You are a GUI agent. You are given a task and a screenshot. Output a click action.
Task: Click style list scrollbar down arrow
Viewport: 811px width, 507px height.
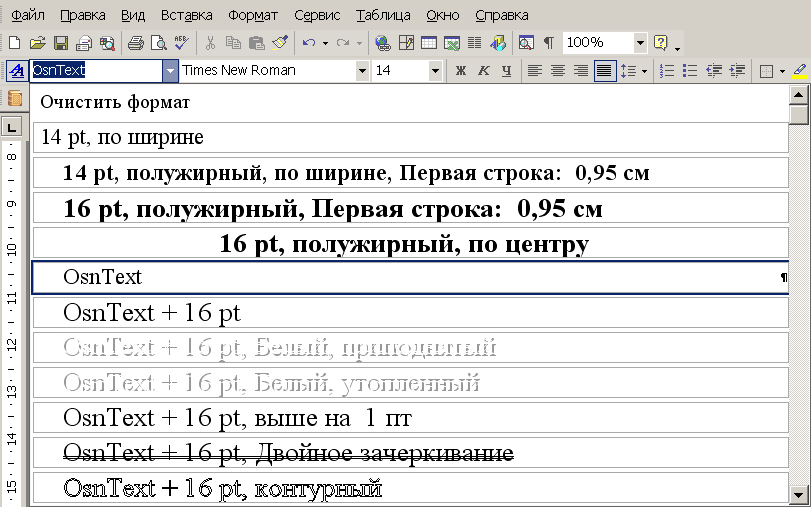[799, 494]
